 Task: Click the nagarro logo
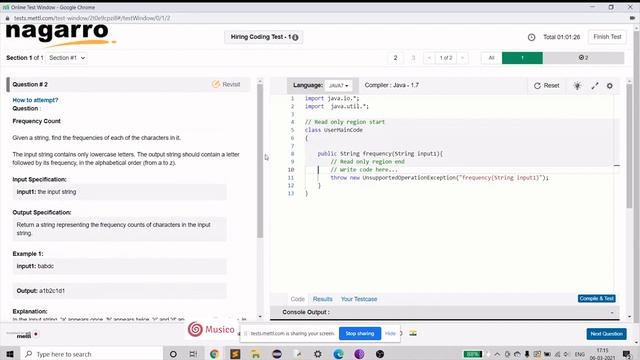click(60, 35)
